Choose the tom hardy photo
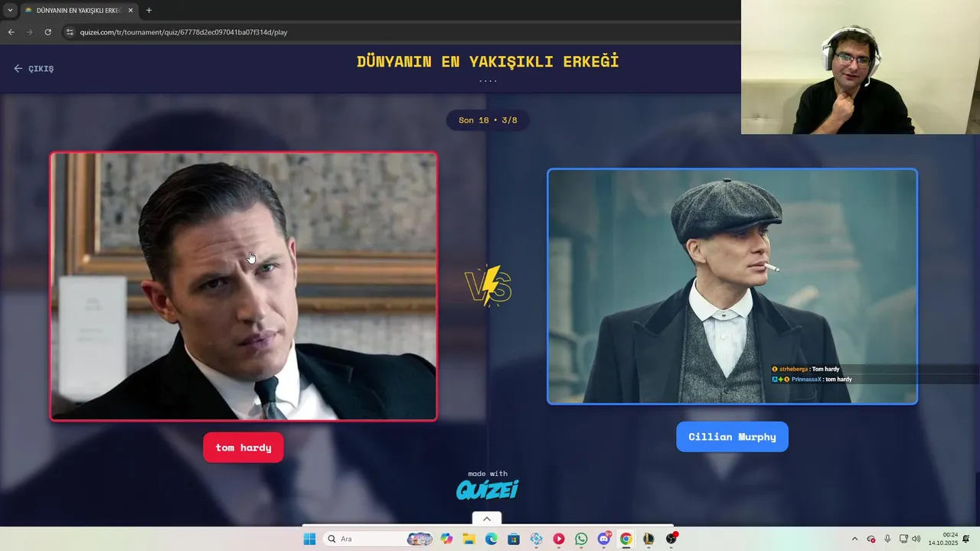 coord(243,286)
